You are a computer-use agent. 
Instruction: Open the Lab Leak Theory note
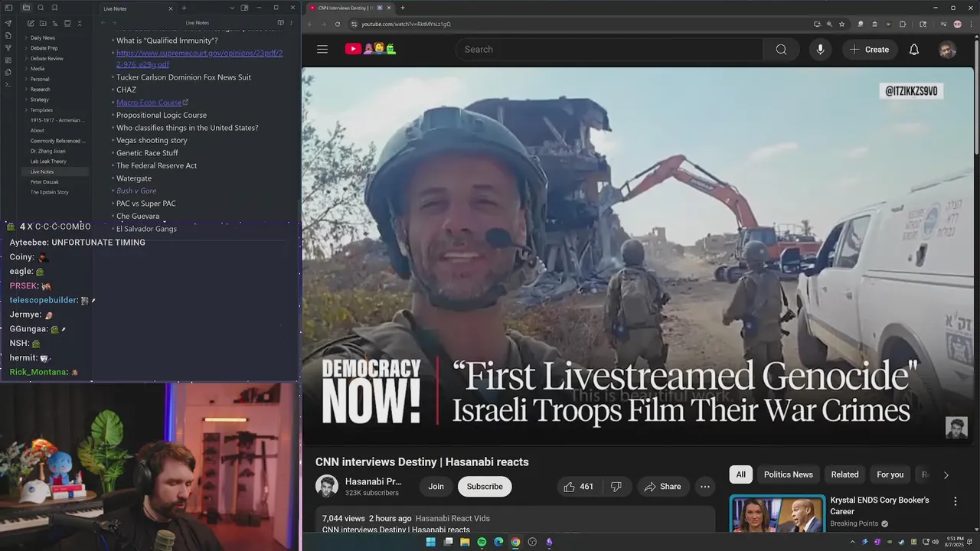[48, 161]
